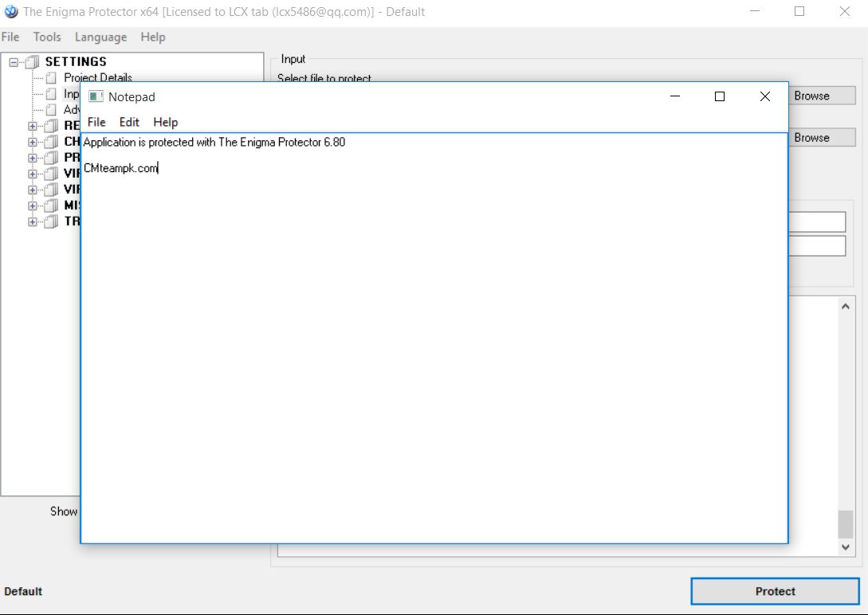The image size is (868, 615).
Task: Expand the CH tree node
Action: click(x=33, y=142)
